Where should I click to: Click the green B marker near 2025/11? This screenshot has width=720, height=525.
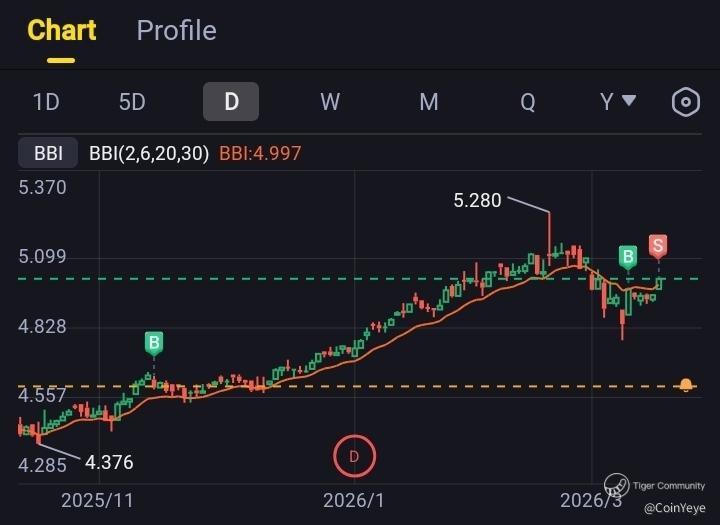tap(154, 344)
